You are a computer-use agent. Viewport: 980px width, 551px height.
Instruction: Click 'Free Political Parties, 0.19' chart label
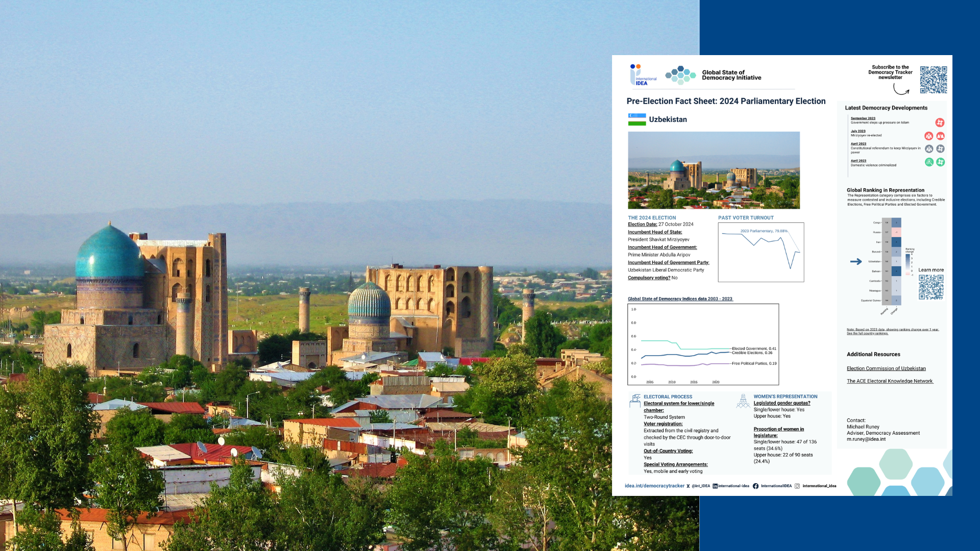[x=754, y=364]
